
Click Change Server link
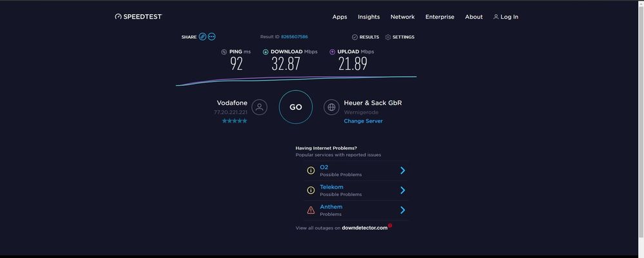click(x=363, y=121)
